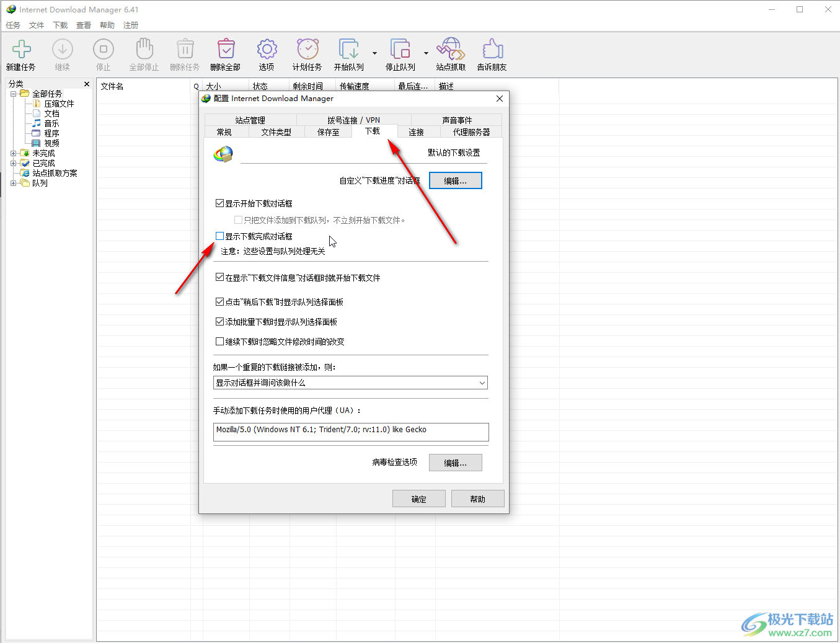
Task: Enable 显示下载完成对话框 checkbox
Action: (x=219, y=236)
